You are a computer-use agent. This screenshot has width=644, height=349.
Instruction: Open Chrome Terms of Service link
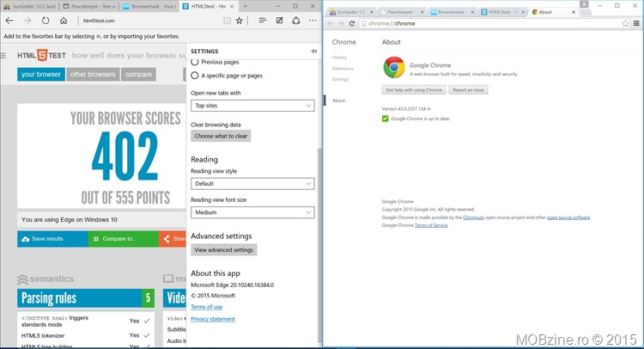click(x=431, y=225)
